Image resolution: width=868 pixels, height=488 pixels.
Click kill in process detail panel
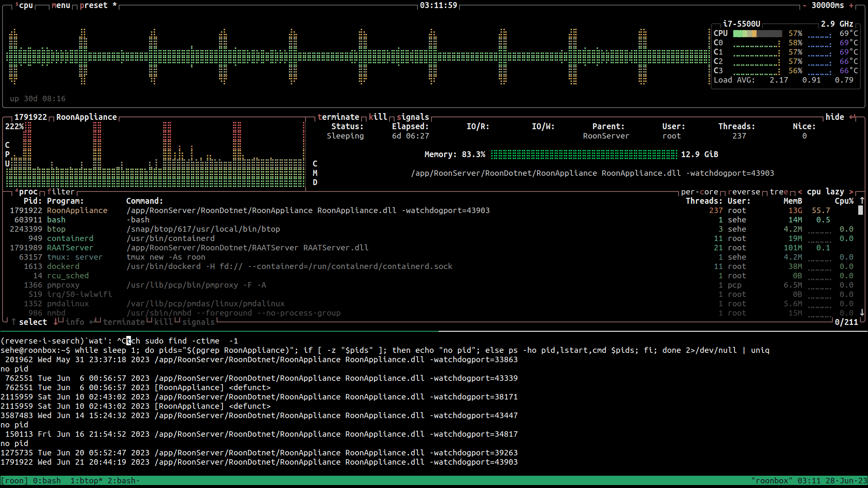378,117
